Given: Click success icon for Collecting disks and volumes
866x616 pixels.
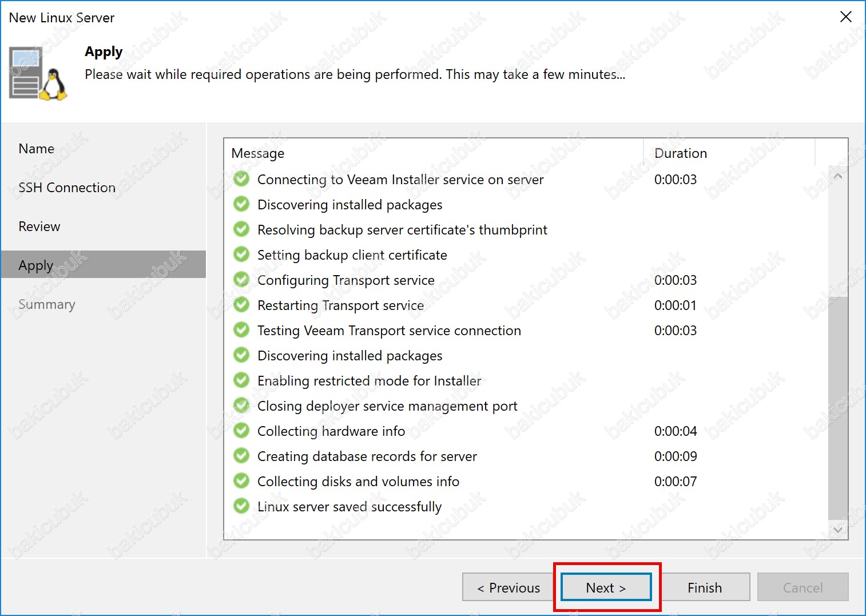Looking at the screenshot, I should [x=241, y=481].
